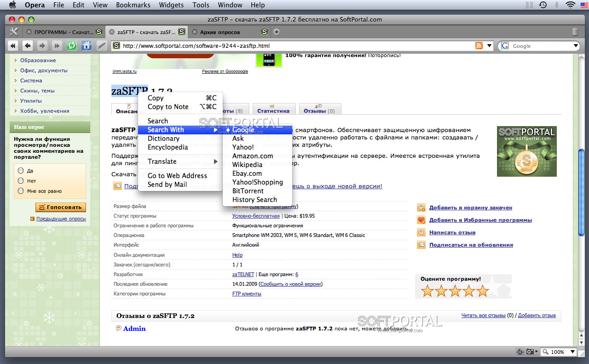This screenshot has width=589, height=364.
Task: Reload the current page
Action: 71,46
